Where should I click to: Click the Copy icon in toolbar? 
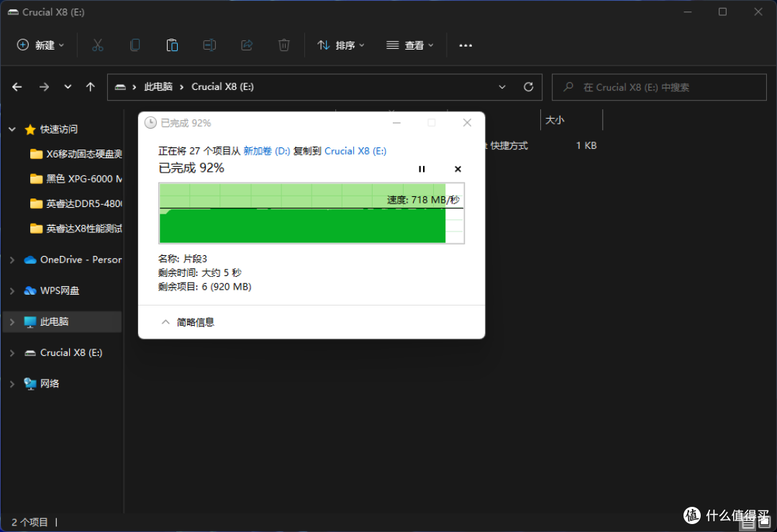[135, 45]
